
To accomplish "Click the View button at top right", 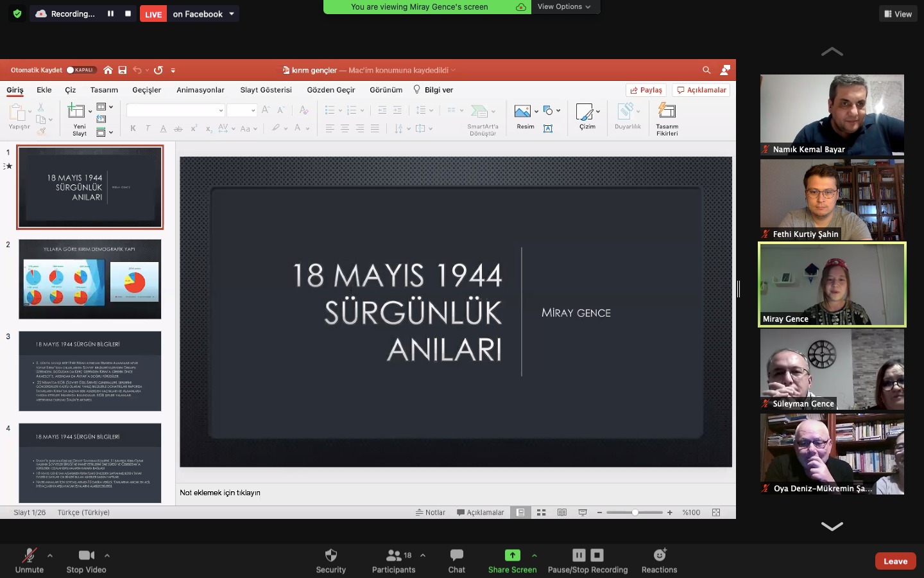I will click(x=898, y=14).
